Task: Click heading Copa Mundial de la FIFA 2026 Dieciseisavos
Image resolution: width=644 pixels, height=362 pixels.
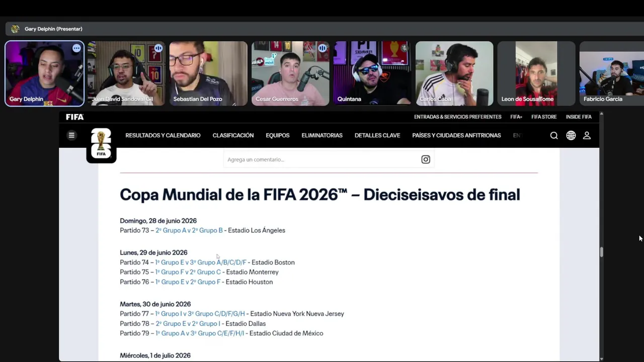Action: (320, 195)
